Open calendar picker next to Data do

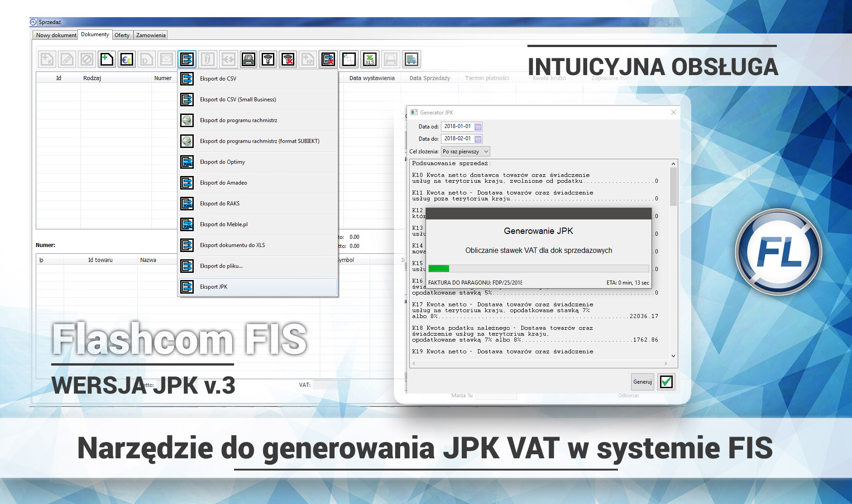478,139
